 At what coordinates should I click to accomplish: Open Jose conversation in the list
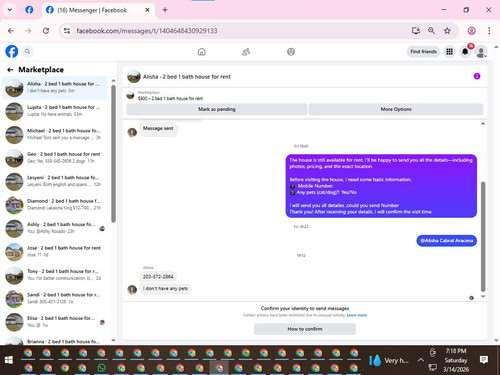click(55, 252)
